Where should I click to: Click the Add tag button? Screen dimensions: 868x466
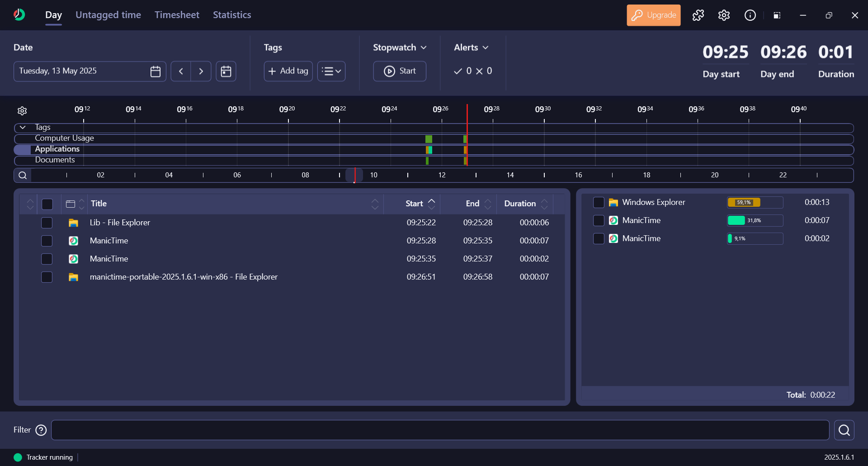[x=288, y=71]
